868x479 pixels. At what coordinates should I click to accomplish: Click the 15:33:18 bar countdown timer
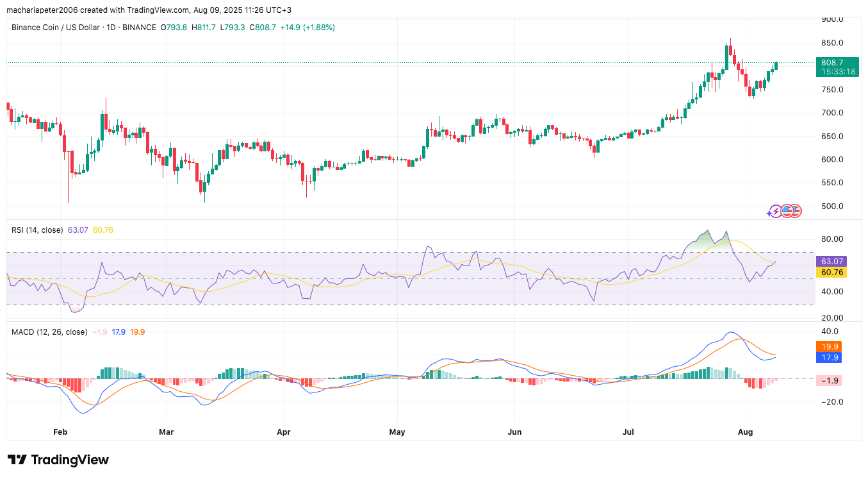(x=836, y=72)
